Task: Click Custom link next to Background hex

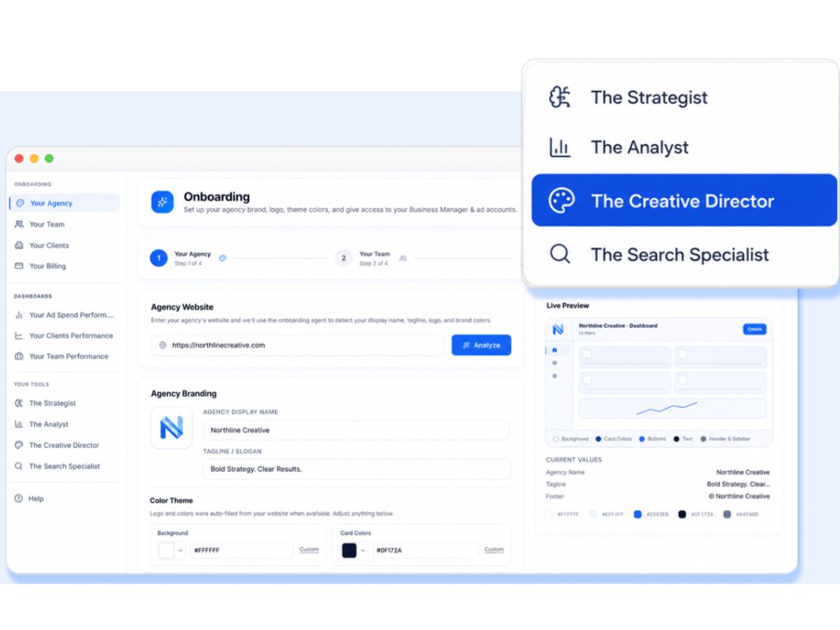Action: click(x=309, y=549)
